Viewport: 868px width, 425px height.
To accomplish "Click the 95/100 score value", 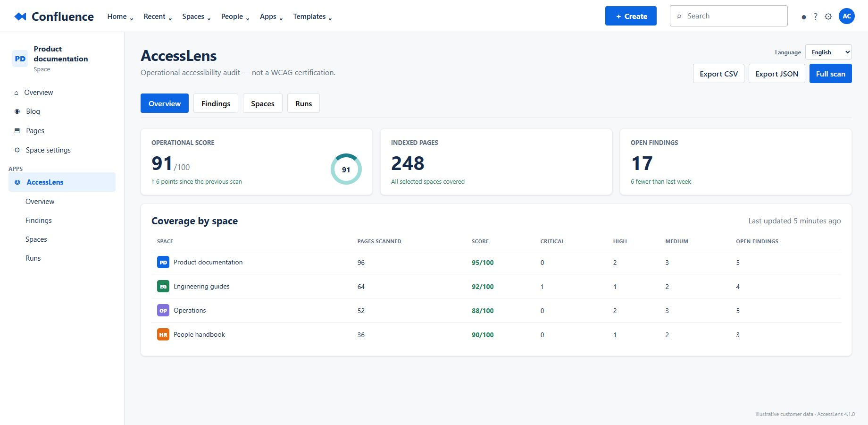I will (x=483, y=263).
